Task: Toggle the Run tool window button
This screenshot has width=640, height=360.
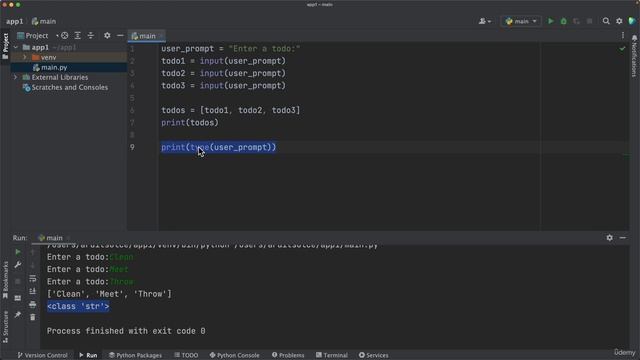Action: point(88,355)
